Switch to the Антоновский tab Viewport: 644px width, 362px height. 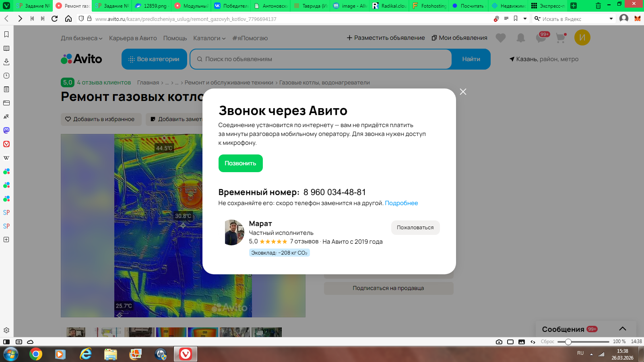point(270,6)
